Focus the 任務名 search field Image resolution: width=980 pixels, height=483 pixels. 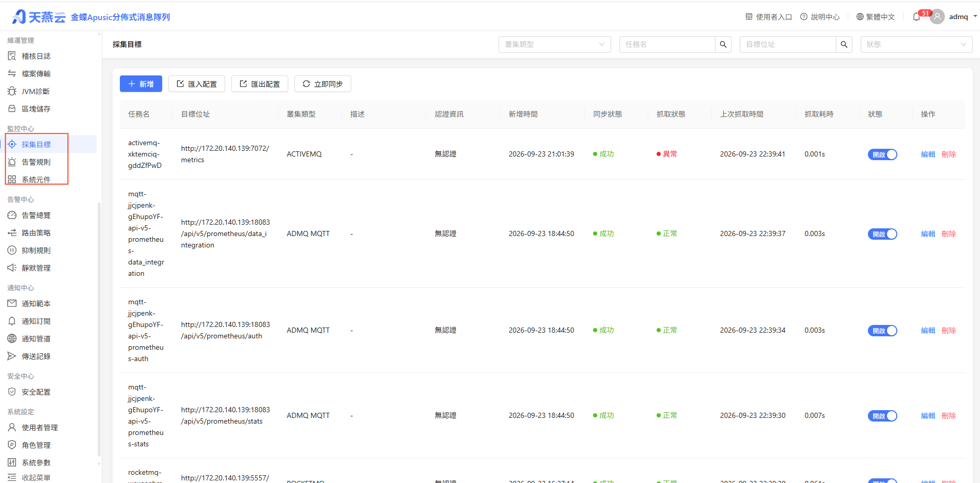click(667, 44)
